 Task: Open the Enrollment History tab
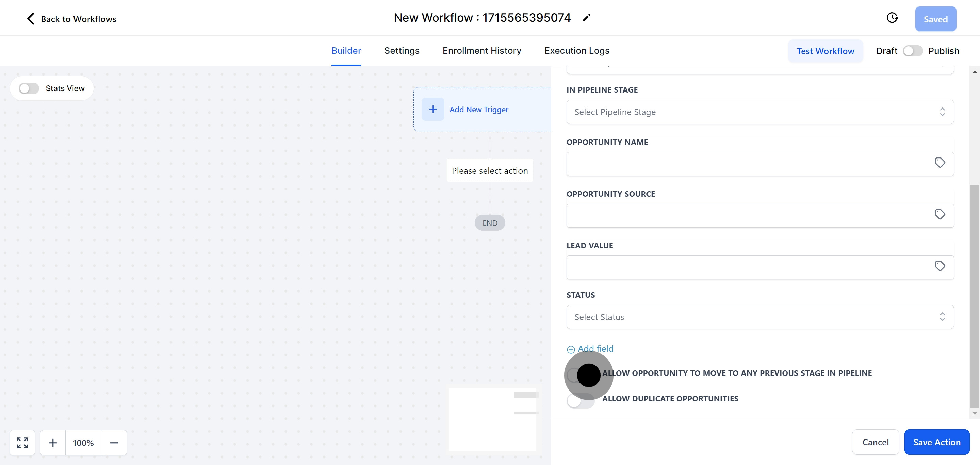pyautogui.click(x=481, y=51)
